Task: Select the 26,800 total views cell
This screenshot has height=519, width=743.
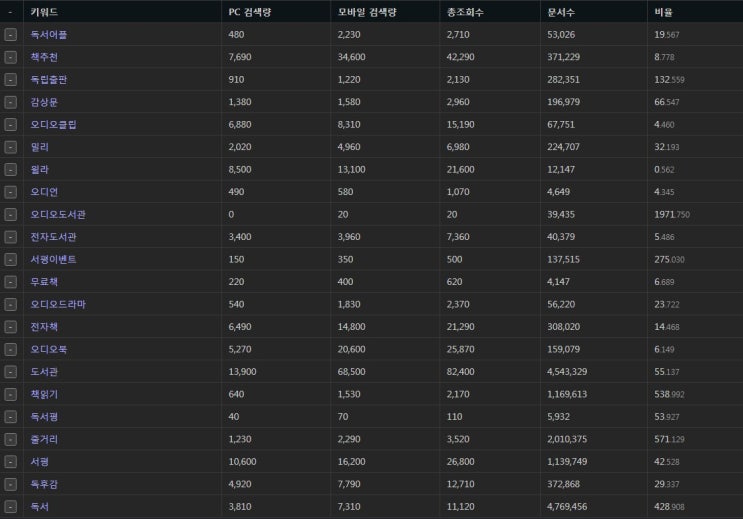Action: pos(460,462)
